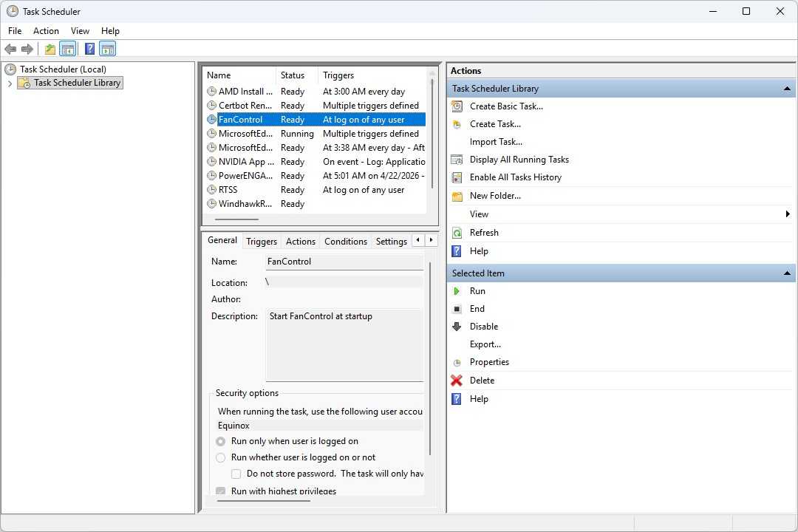798x532 pixels.
Task: Click the Create Basic Task icon
Action: click(x=457, y=106)
